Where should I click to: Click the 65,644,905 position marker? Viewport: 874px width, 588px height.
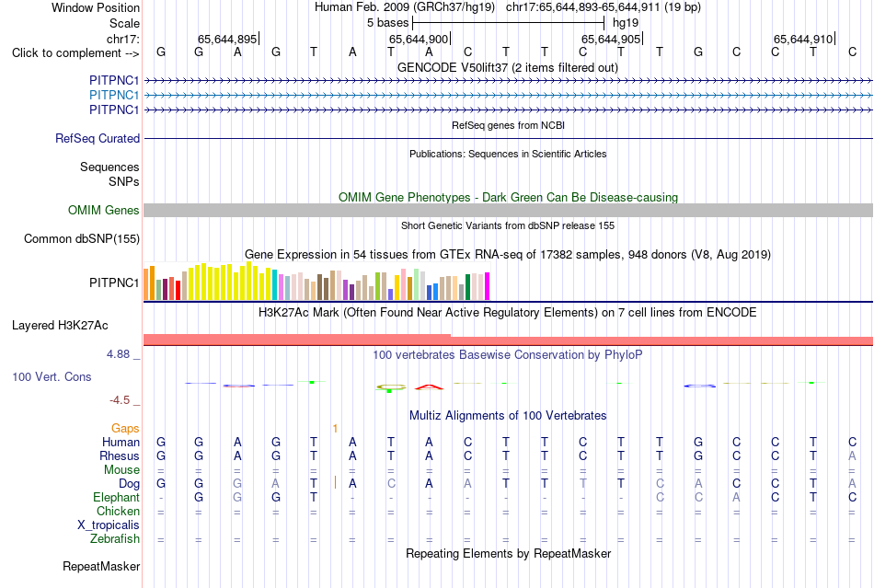(611, 39)
